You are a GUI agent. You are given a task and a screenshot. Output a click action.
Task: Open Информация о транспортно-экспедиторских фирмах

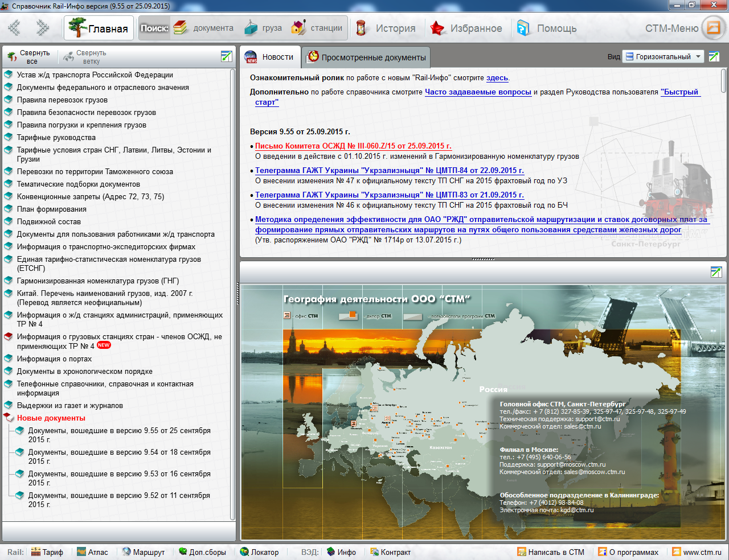coord(106,246)
